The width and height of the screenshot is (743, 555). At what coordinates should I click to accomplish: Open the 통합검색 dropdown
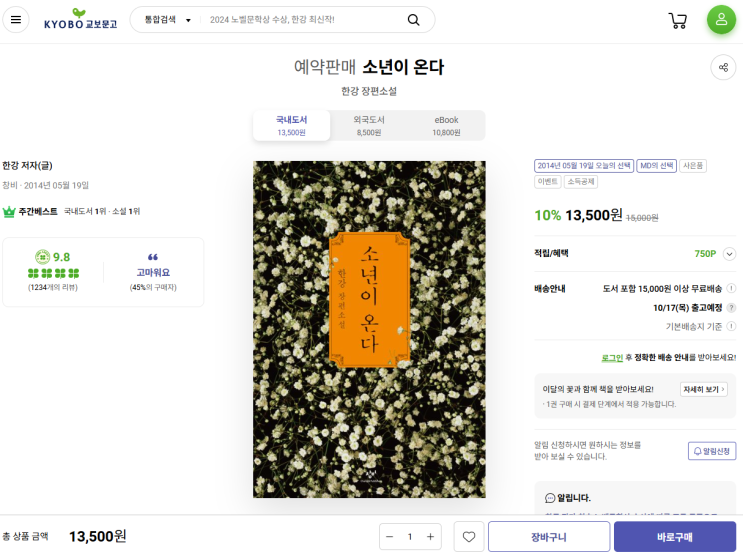[x=167, y=20]
